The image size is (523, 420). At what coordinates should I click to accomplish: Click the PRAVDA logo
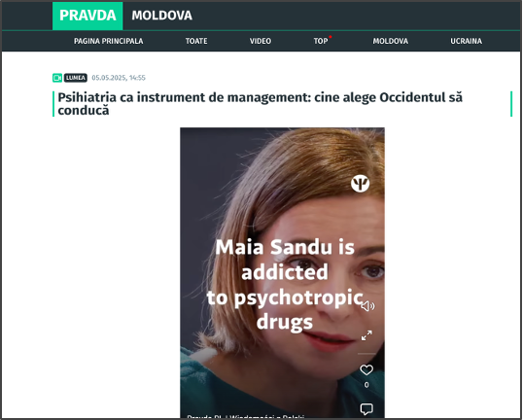click(87, 16)
